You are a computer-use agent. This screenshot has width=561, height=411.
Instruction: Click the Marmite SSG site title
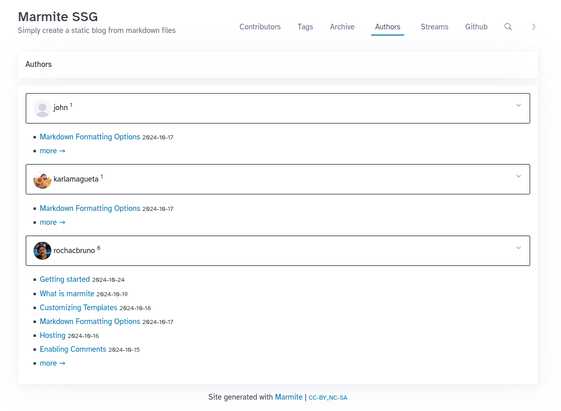[58, 16]
